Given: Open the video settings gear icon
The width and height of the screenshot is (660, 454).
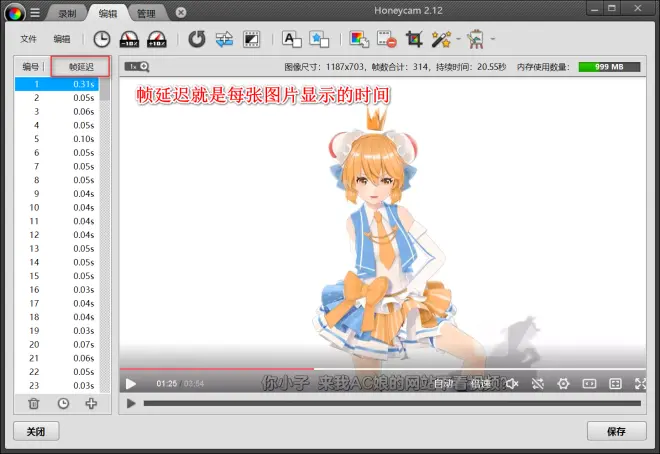Looking at the screenshot, I should point(563,384).
